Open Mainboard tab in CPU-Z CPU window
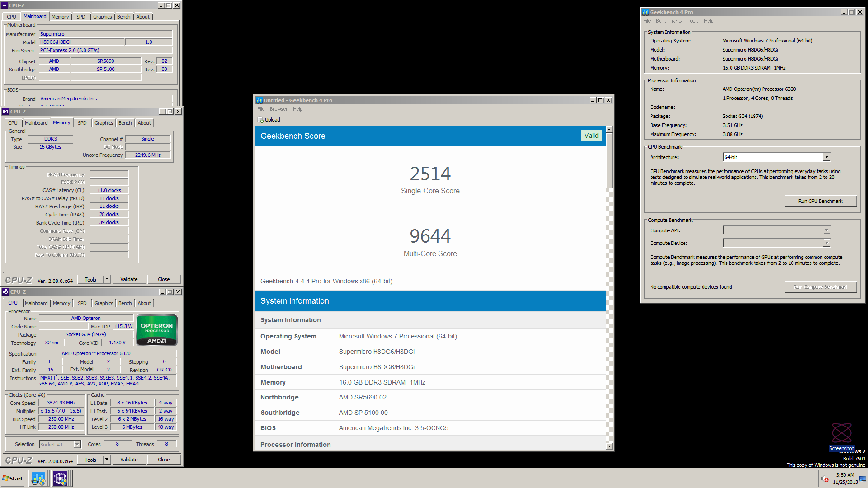Image resolution: width=868 pixels, height=488 pixels. (x=36, y=303)
